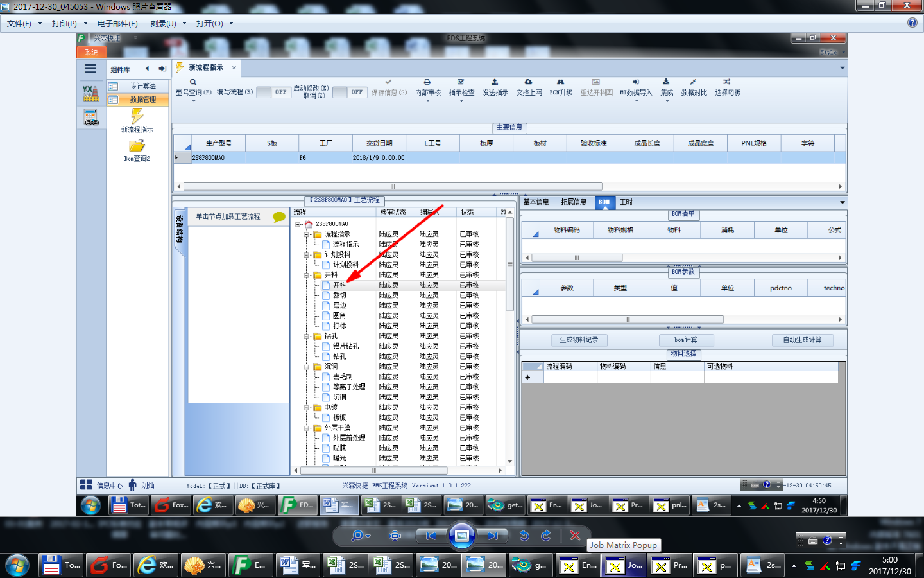Image resolution: width=924 pixels, height=578 pixels.
Task: Collapse the 流程指示 folder node
Action: (x=307, y=234)
